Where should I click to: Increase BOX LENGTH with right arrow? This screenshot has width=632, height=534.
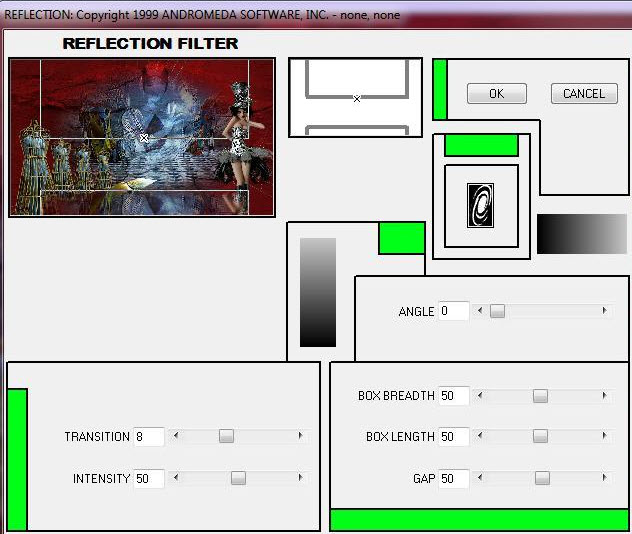[604, 436]
